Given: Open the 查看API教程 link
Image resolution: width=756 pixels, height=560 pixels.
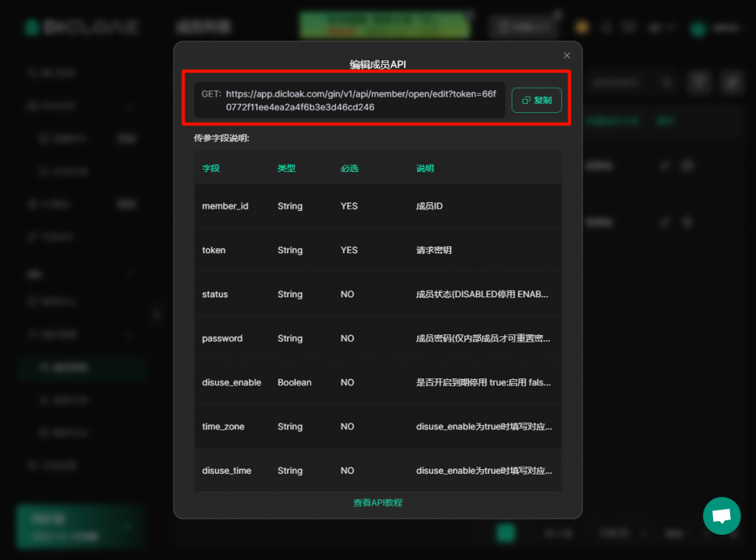Looking at the screenshot, I should (377, 502).
